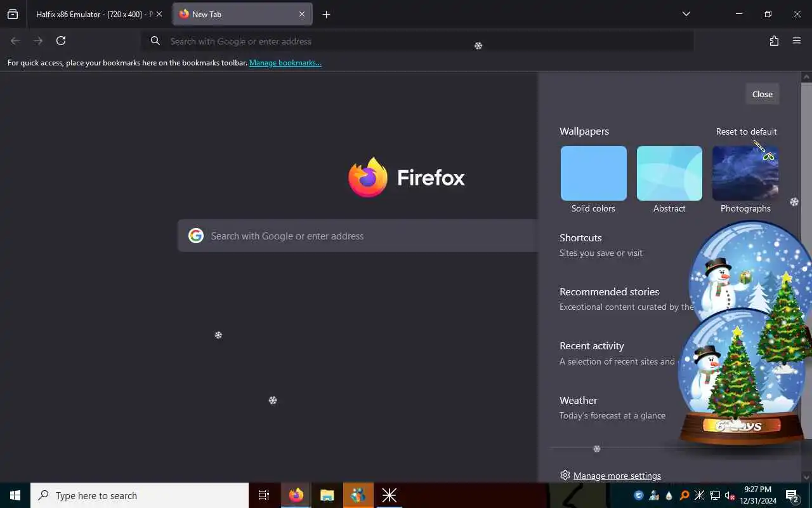Viewport: 812px width, 508px height.
Task: Open the Firefox View icon
Action: [13, 14]
